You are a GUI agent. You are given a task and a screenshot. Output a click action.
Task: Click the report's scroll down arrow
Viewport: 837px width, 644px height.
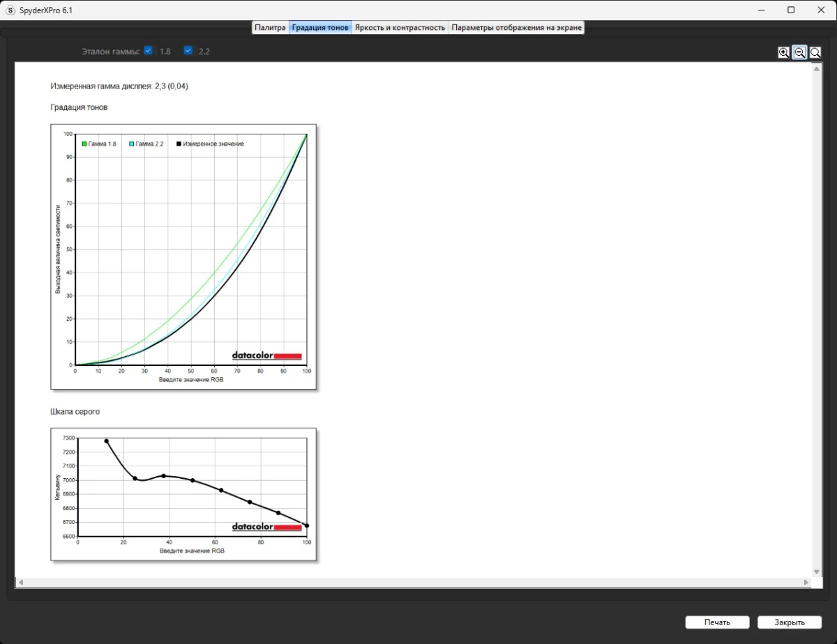point(816,572)
